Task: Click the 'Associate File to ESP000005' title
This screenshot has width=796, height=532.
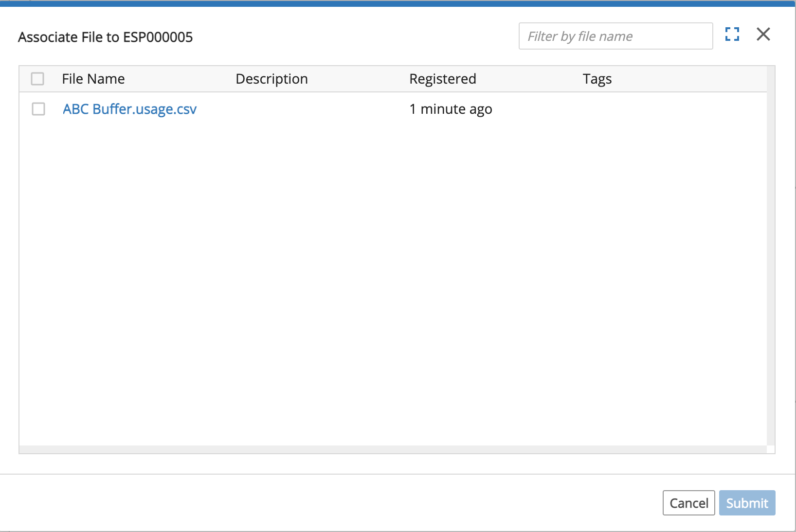Action: point(106,37)
